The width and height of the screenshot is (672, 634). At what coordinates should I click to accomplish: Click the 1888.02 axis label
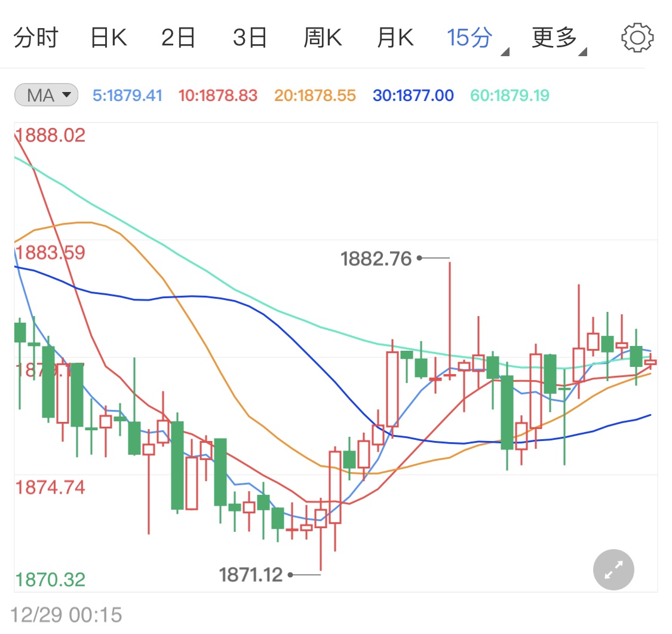(50, 135)
